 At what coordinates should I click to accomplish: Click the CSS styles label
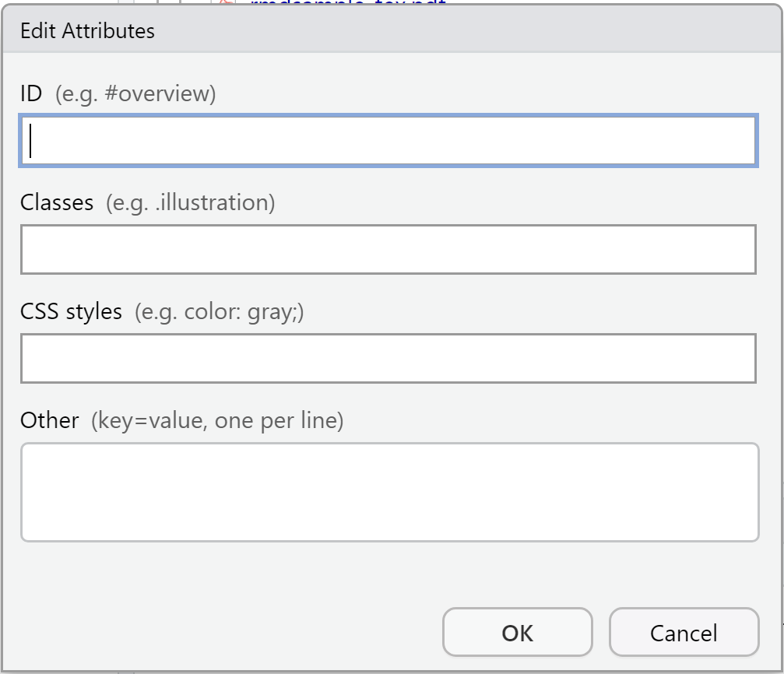tap(71, 311)
